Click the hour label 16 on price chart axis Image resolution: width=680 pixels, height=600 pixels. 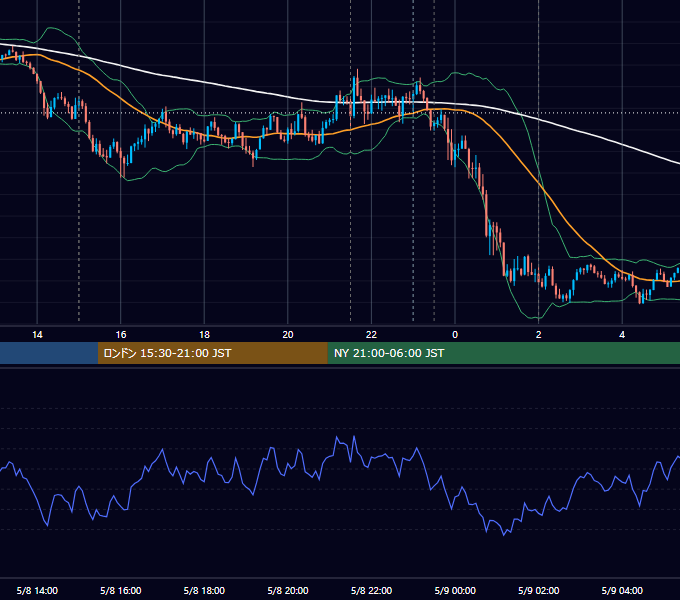pos(121,335)
